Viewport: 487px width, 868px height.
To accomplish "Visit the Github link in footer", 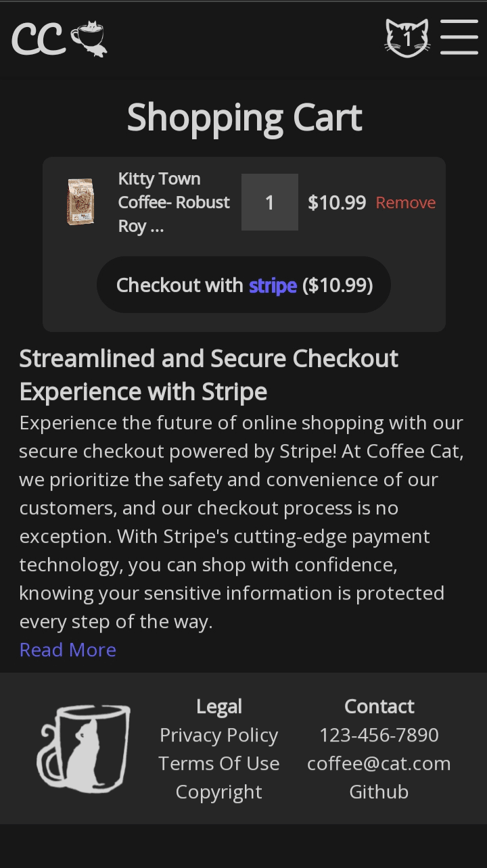I will tap(379, 792).
